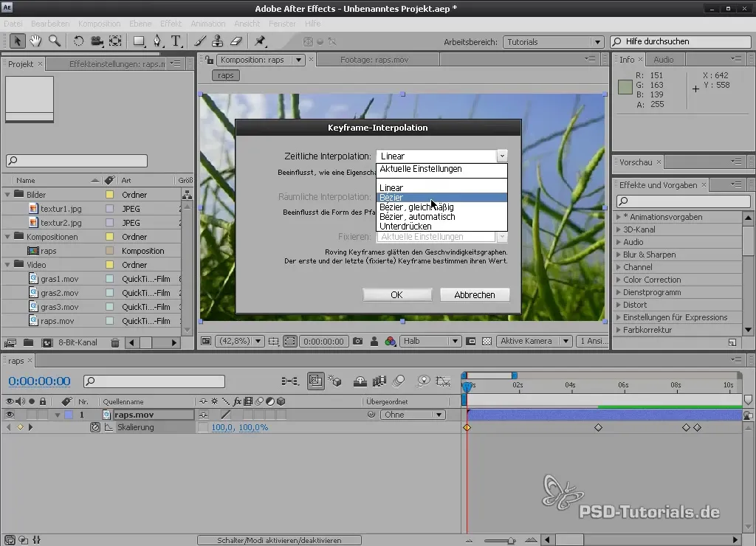Click the new folder icon in Projekt panel
Screen dimensions: 756x546
click(29, 342)
